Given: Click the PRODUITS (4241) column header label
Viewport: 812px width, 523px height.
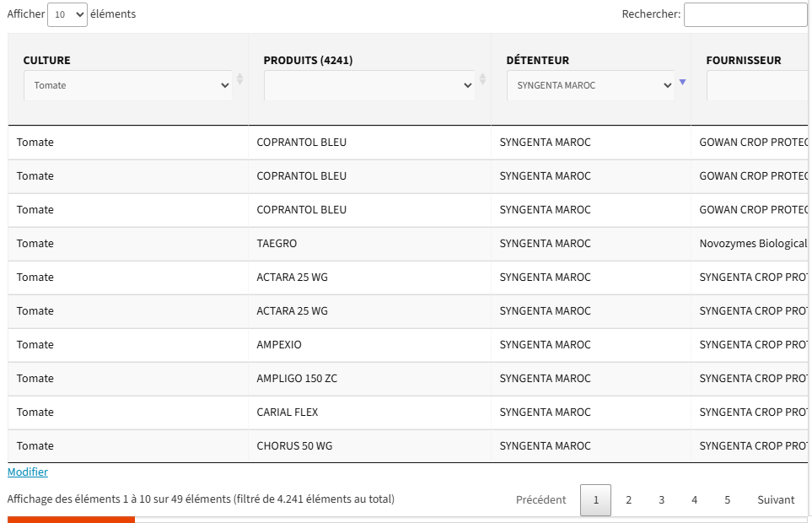Looking at the screenshot, I should (x=308, y=60).
